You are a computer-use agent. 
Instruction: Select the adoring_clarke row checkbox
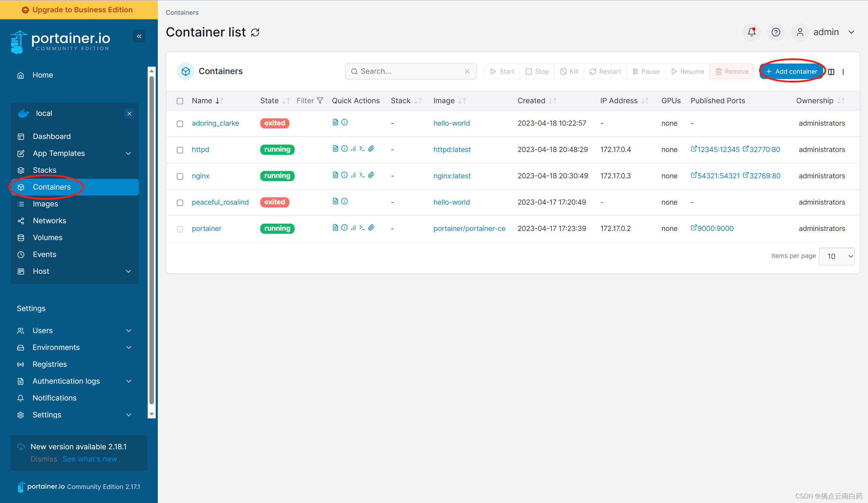[x=180, y=124]
